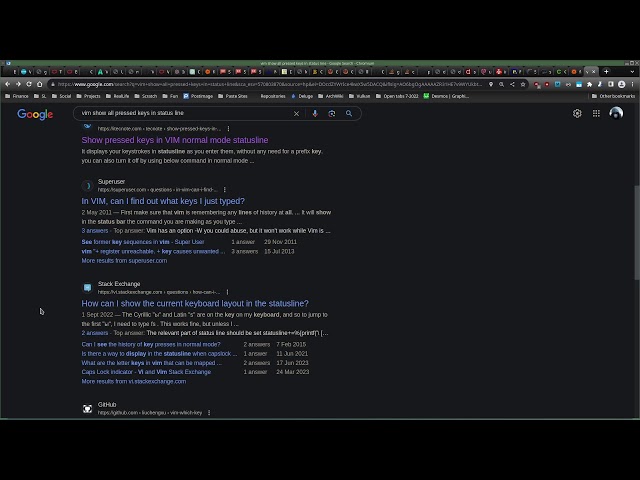Open 'What are the letter keys in vim' sublink
The image size is (640, 480).
(x=151, y=363)
